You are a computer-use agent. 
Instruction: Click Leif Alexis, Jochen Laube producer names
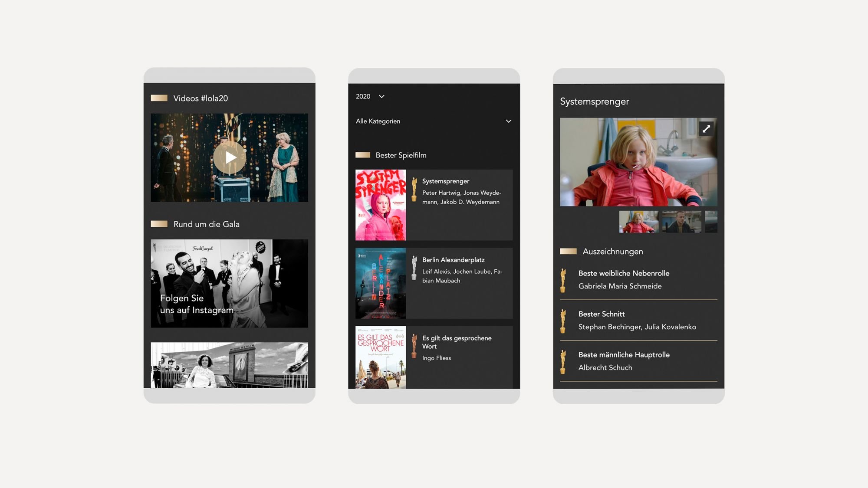[x=462, y=276]
